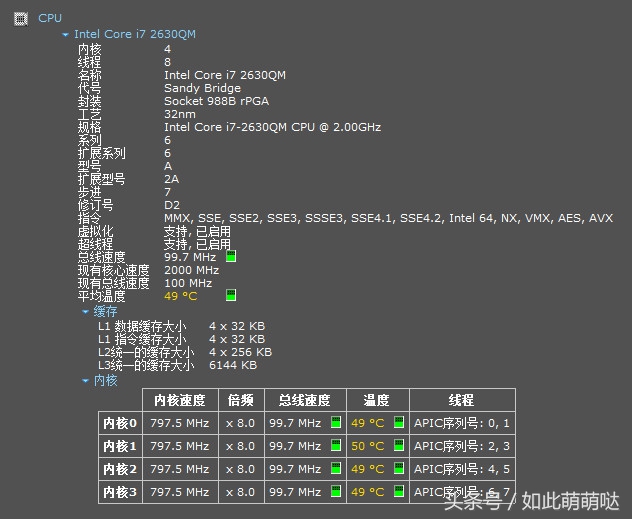Click the CPU section heading

pos(50,18)
